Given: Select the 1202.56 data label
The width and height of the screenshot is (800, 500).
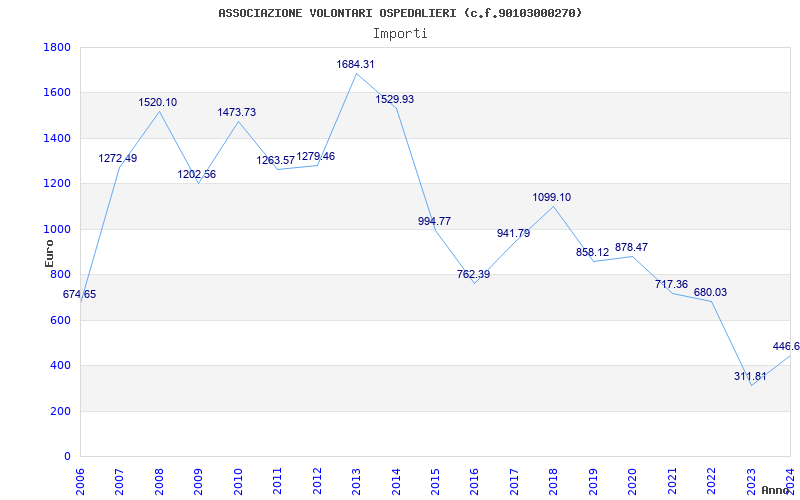Looking at the screenshot, I should (197, 174).
